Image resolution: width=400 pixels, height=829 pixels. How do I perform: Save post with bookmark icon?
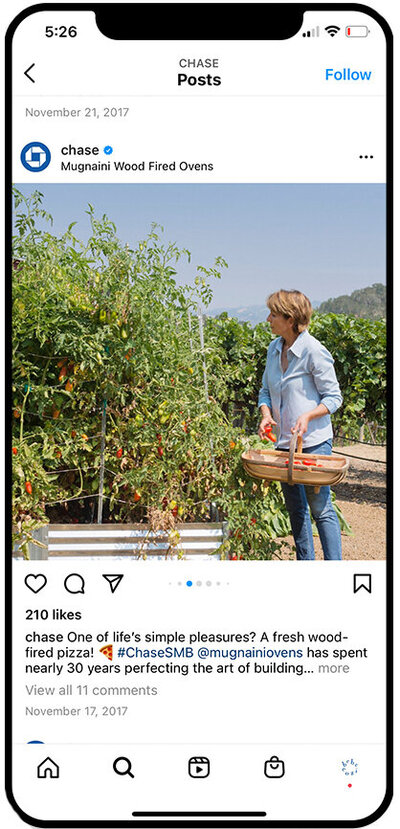click(362, 584)
